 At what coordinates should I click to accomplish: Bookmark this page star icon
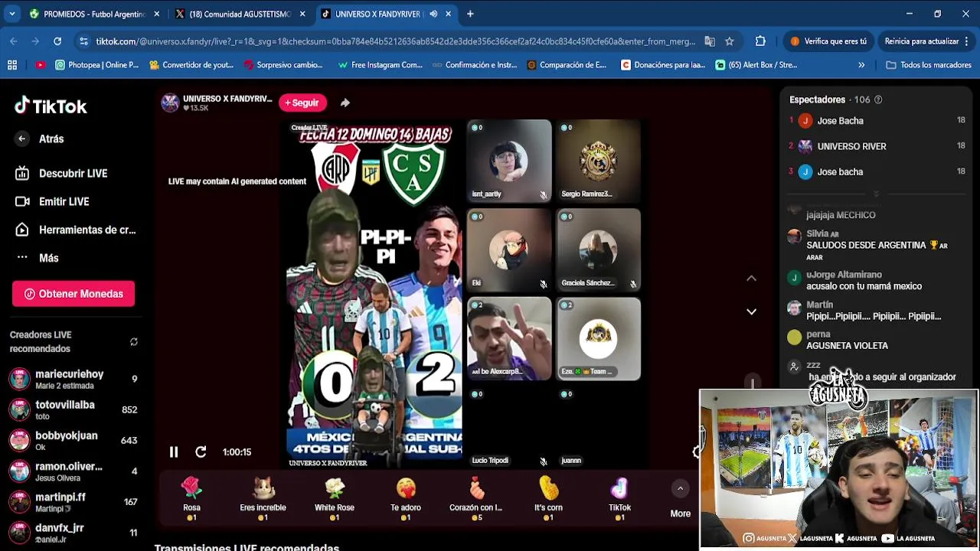(x=730, y=41)
